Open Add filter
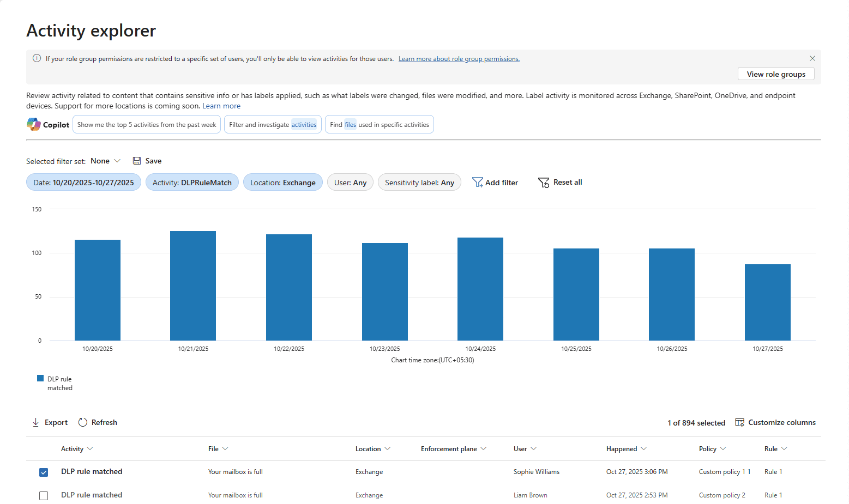The height and width of the screenshot is (504, 849). click(x=495, y=182)
